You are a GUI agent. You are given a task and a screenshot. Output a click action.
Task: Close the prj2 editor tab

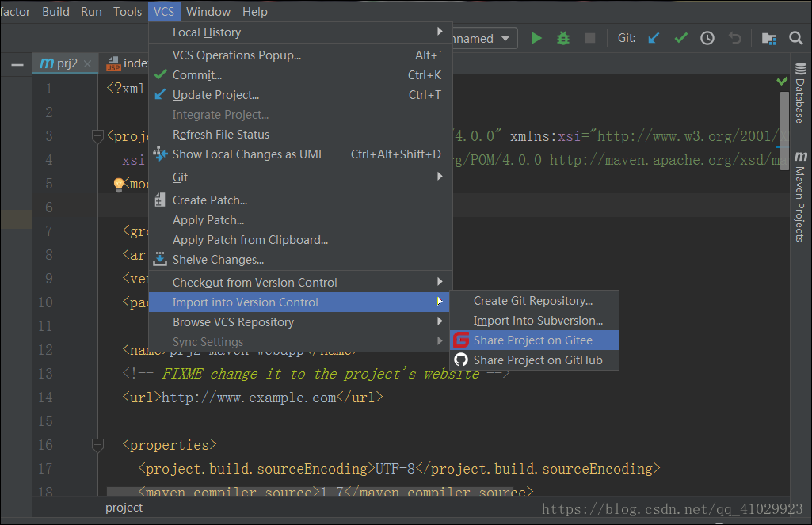[87, 64]
